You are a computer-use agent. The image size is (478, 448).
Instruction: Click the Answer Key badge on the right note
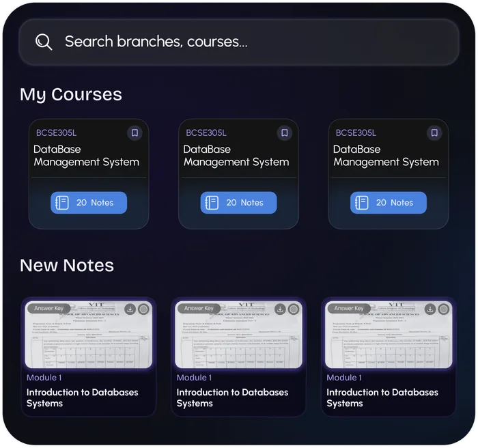349,308
